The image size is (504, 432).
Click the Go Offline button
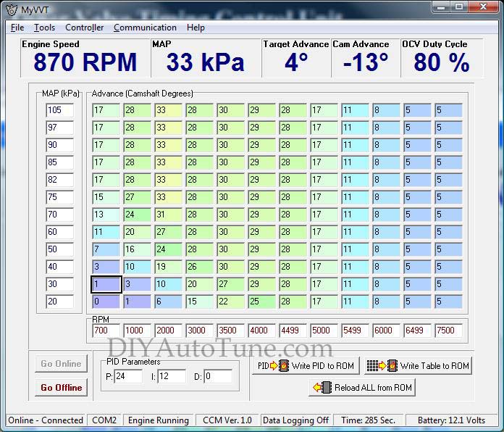point(61,388)
